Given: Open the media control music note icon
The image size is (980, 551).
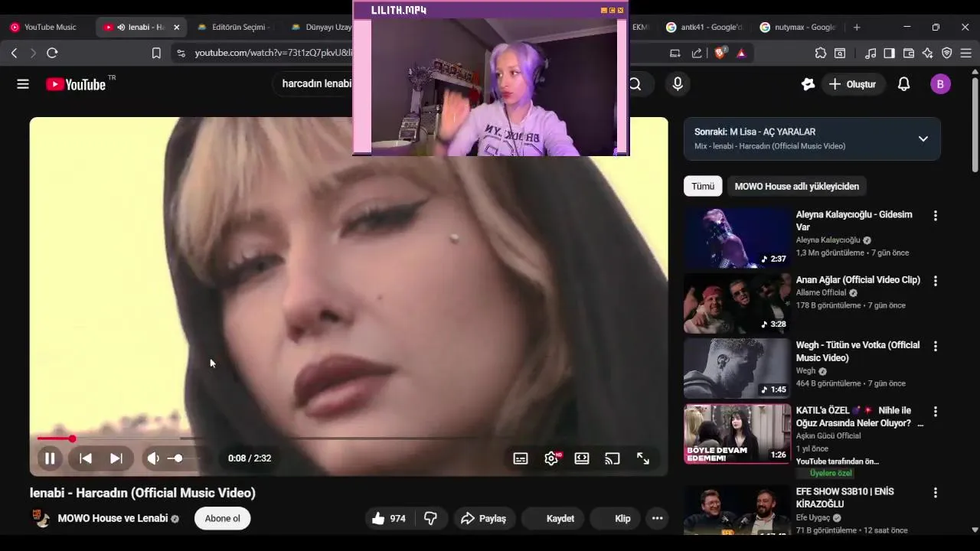Looking at the screenshot, I should click(x=871, y=53).
